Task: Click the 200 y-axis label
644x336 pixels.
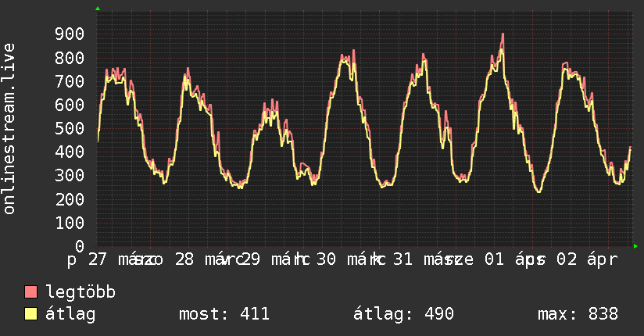Action: click(70, 199)
